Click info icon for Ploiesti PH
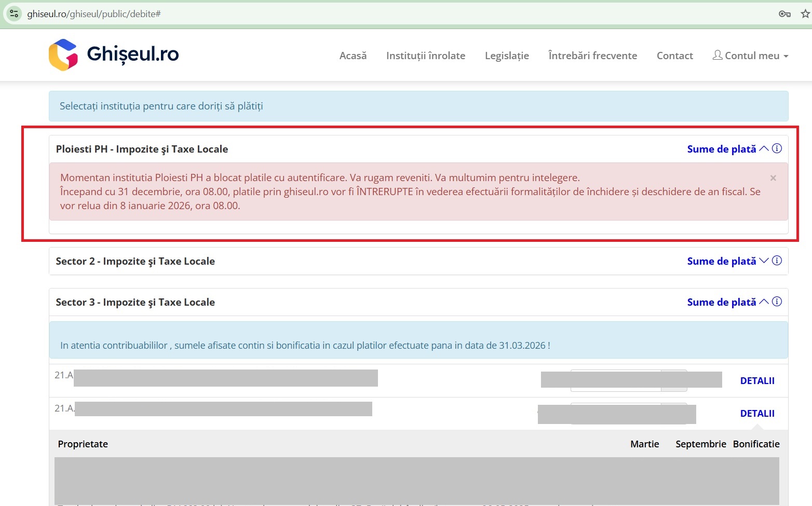The height and width of the screenshot is (506, 812). [777, 148]
